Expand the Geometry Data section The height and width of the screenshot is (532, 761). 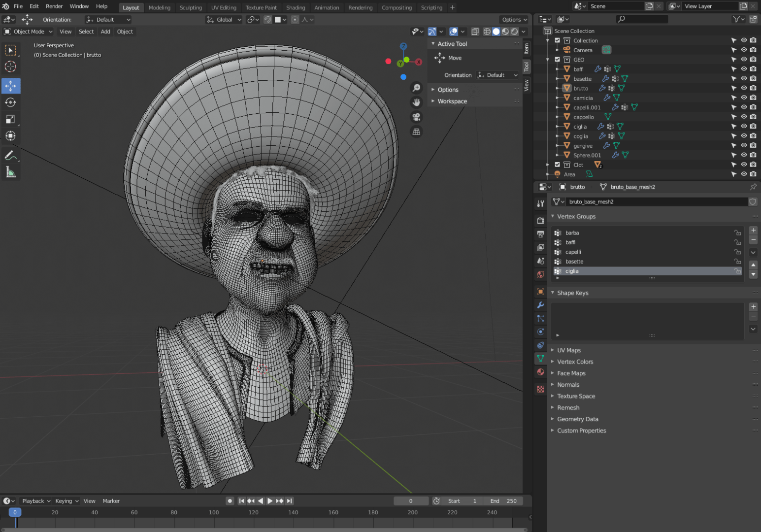click(577, 419)
